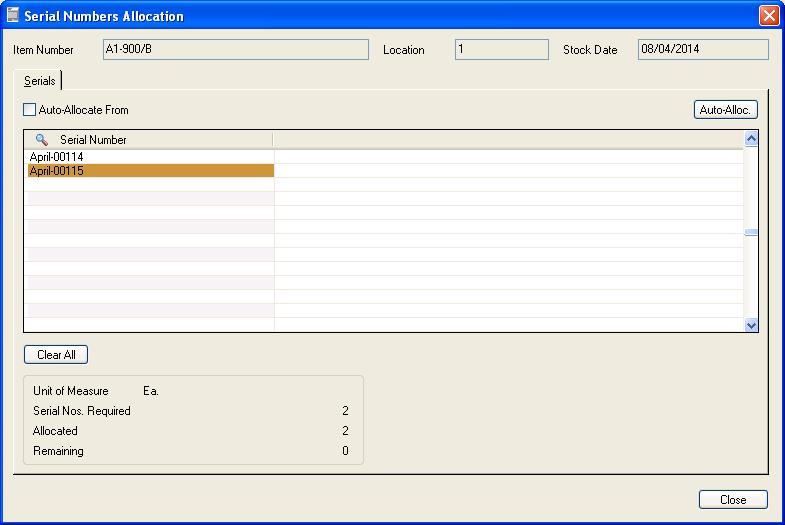This screenshot has width=785, height=525.
Task: Select the highlighted April-00115 row
Action: pyautogui.click(x=151, y=171)
